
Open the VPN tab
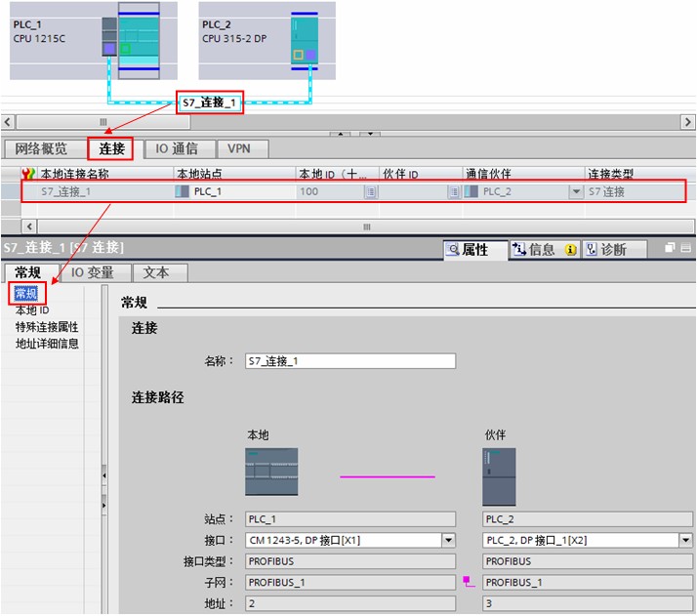pos(239,148)
